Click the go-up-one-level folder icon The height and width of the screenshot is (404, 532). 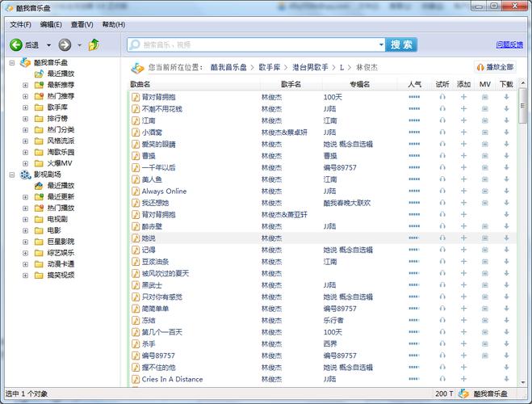pyautogui.click(x=94, y=44)
